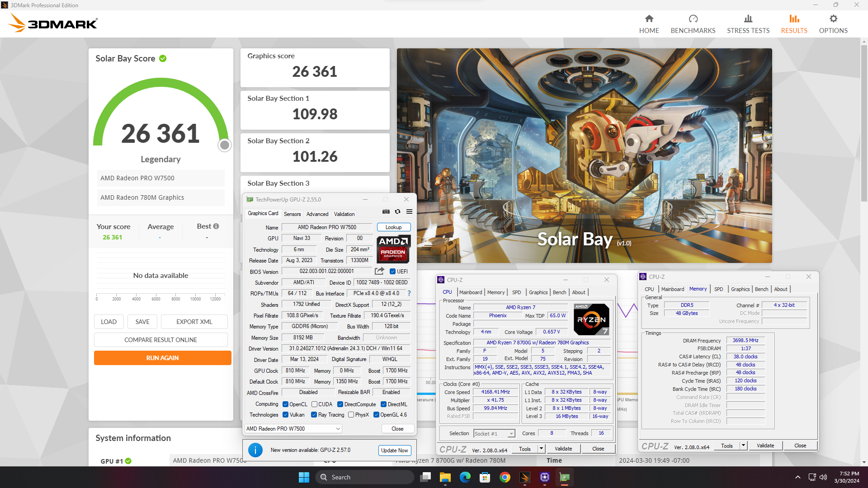Click the score gauge end knob

224,145
